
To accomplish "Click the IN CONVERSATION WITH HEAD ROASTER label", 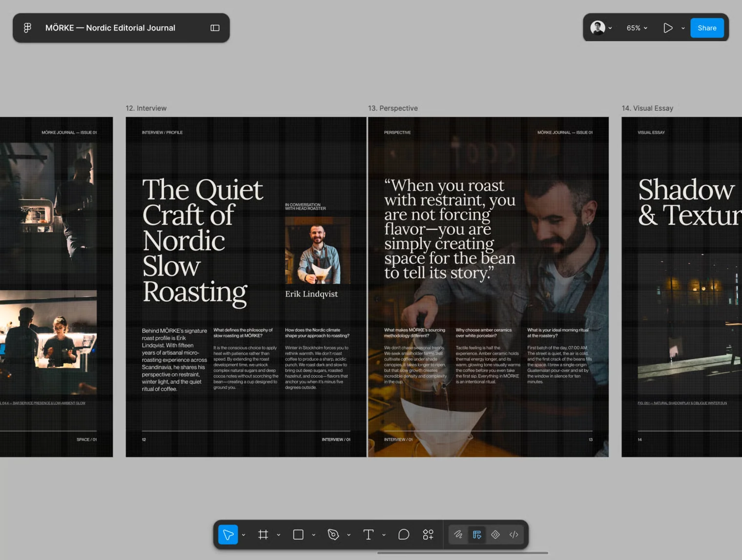I will 306,207.
